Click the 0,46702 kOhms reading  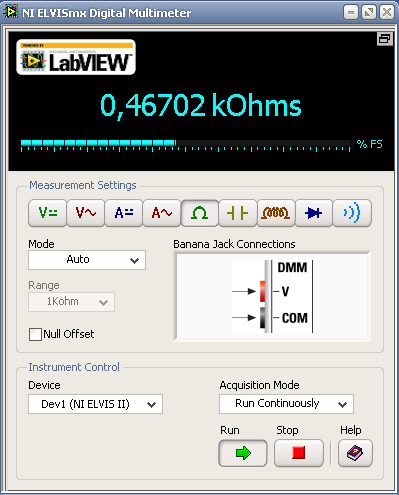(x=201, y=105)
